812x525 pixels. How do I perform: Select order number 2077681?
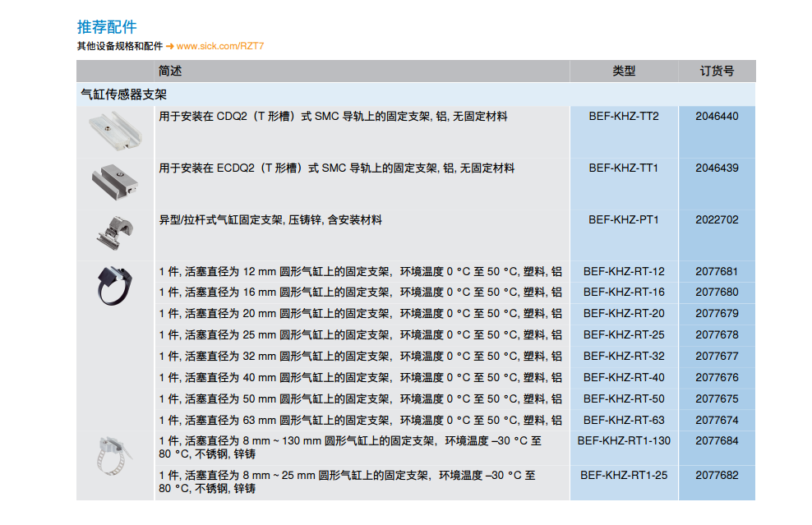tap(717, 271)
